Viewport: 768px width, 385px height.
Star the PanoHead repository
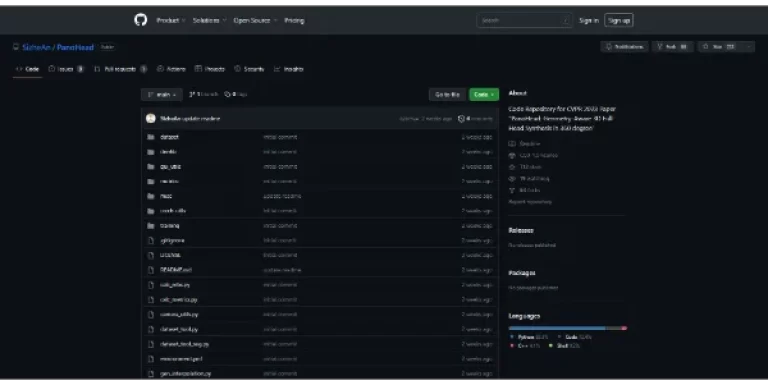coord(720,47)
